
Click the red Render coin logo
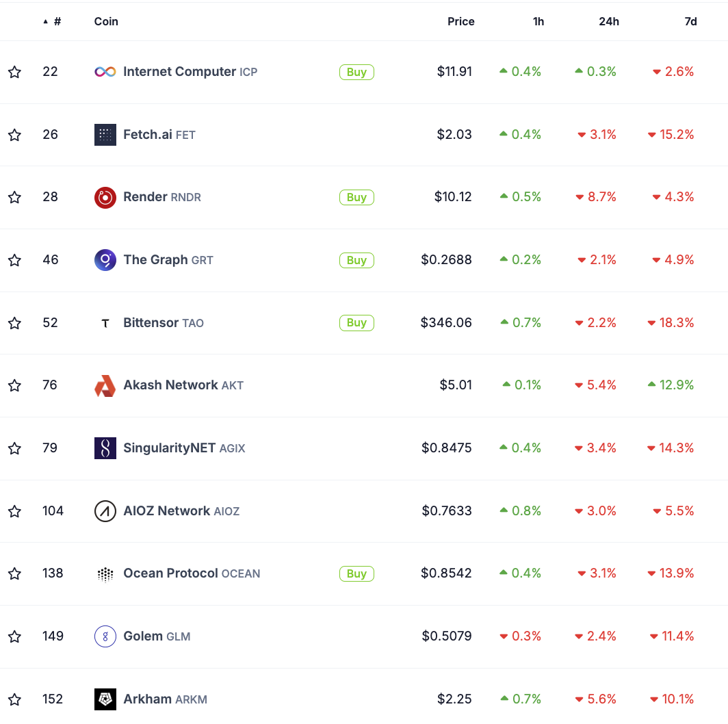click(x=105, y=198)
